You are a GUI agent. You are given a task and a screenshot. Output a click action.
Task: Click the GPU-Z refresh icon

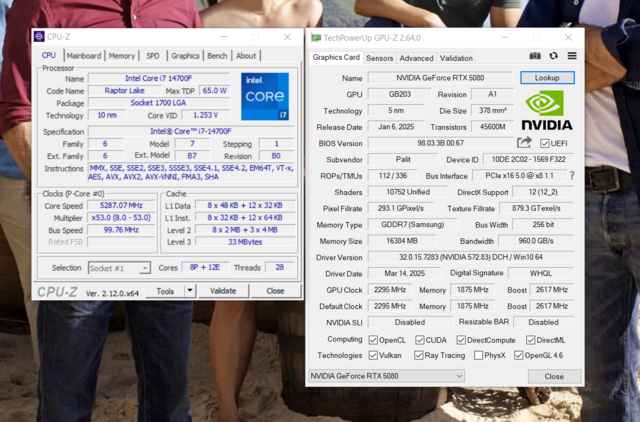click(554, 57)
